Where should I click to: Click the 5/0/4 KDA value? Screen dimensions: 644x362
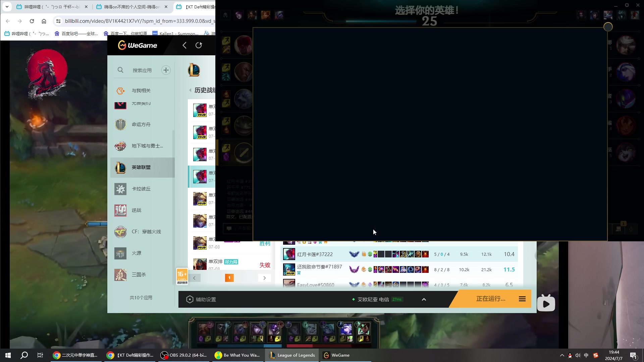(x=442, y=254)
